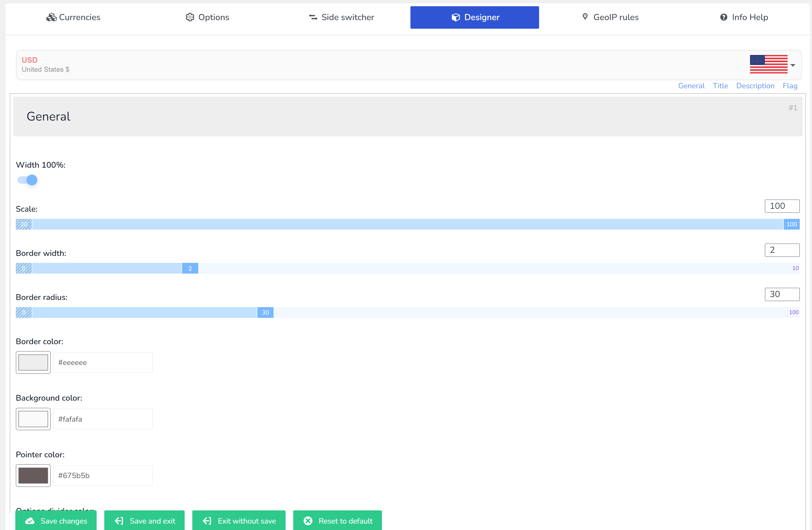Open the USD currency dropdown arrow

point(793,65)
